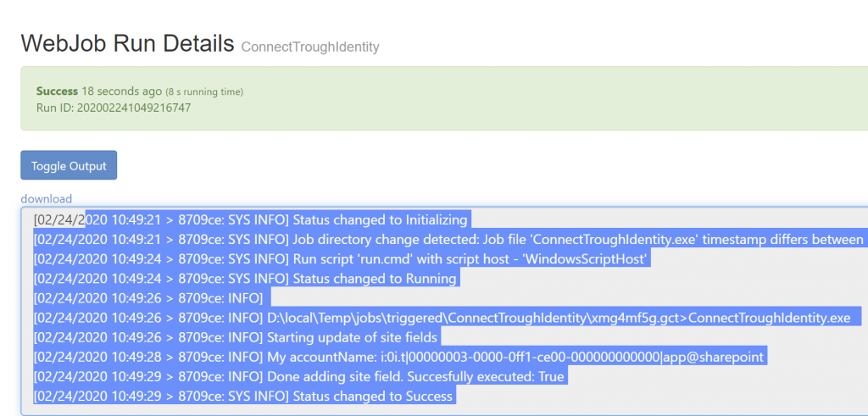The height and width of the screenshot is (416, 868).
Task: Click the 8 s running time text
Action: [x=204, y=92]
